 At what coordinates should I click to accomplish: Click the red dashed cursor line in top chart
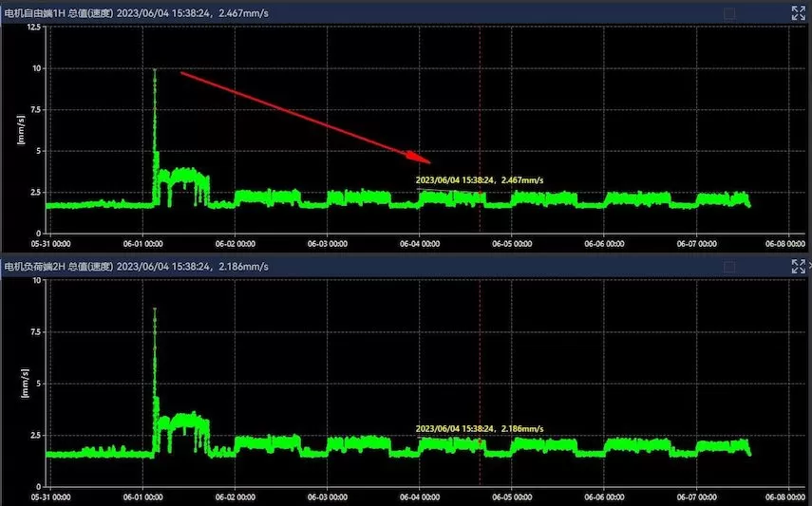pos(480,114)
